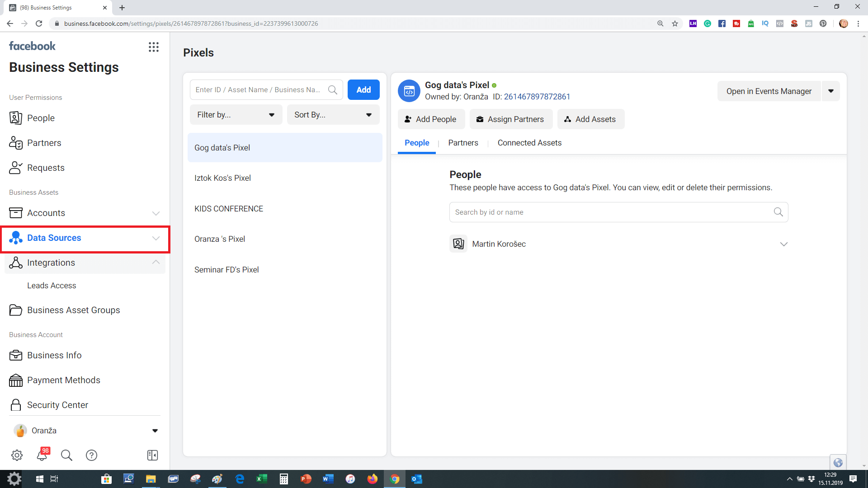Open arrow next to Open in Events Manager
This screenshot has height=488, width=868.
pos(831,91)
